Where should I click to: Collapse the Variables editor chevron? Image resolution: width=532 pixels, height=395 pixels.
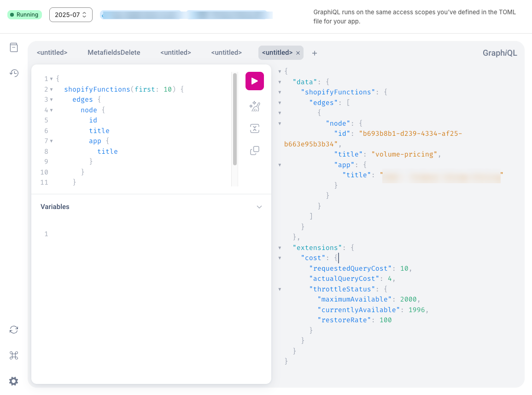pos(259,207)
